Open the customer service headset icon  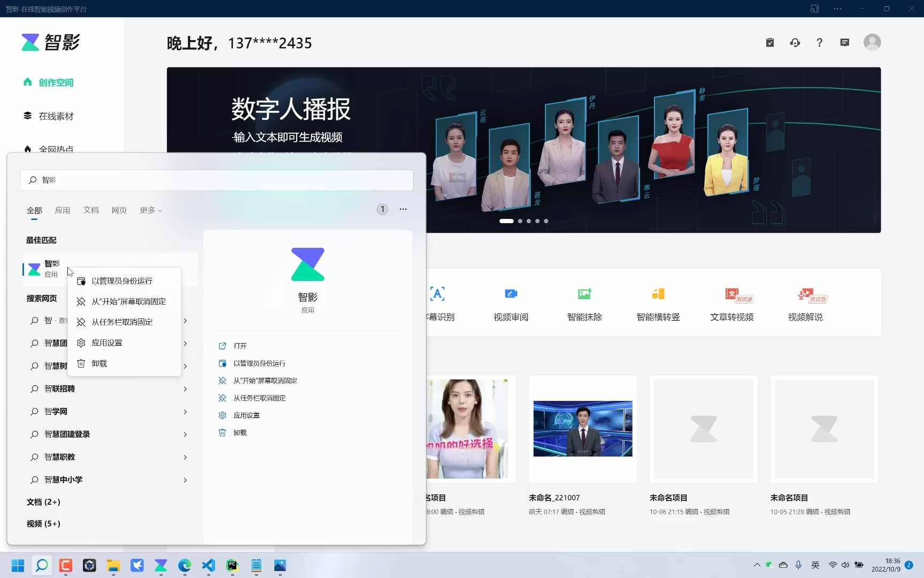795,42
